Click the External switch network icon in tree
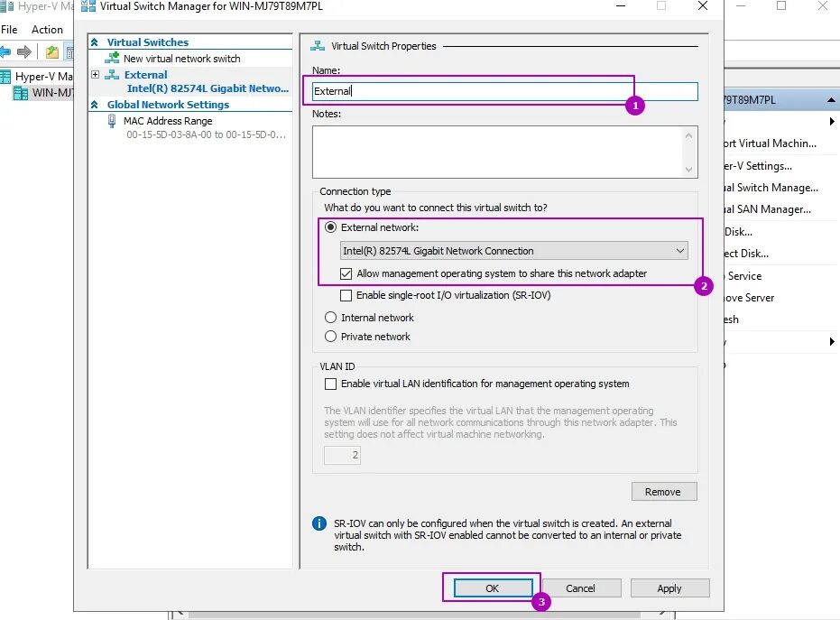The image size is (840, 620). pyautogui.click(x=112, y=75)
